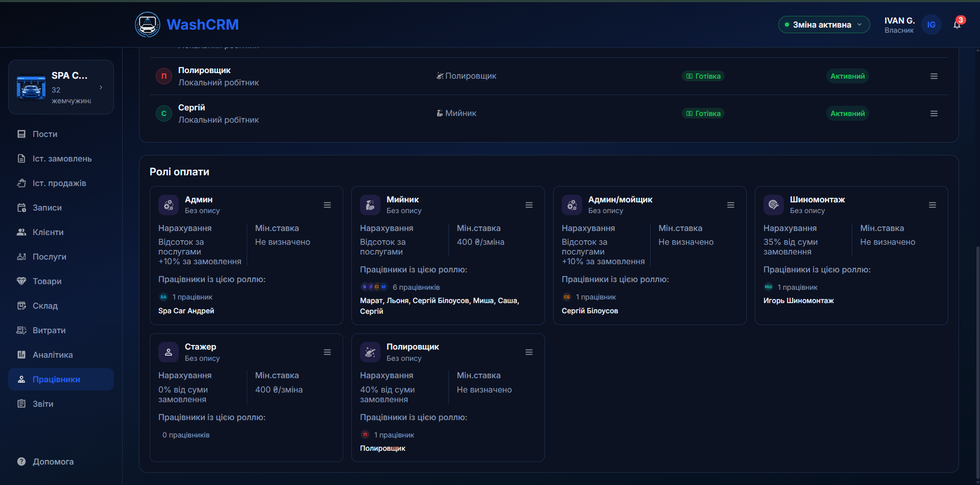Click the red П avatar of Полировщик
980x485 pixels.
[x=164, y=76]
